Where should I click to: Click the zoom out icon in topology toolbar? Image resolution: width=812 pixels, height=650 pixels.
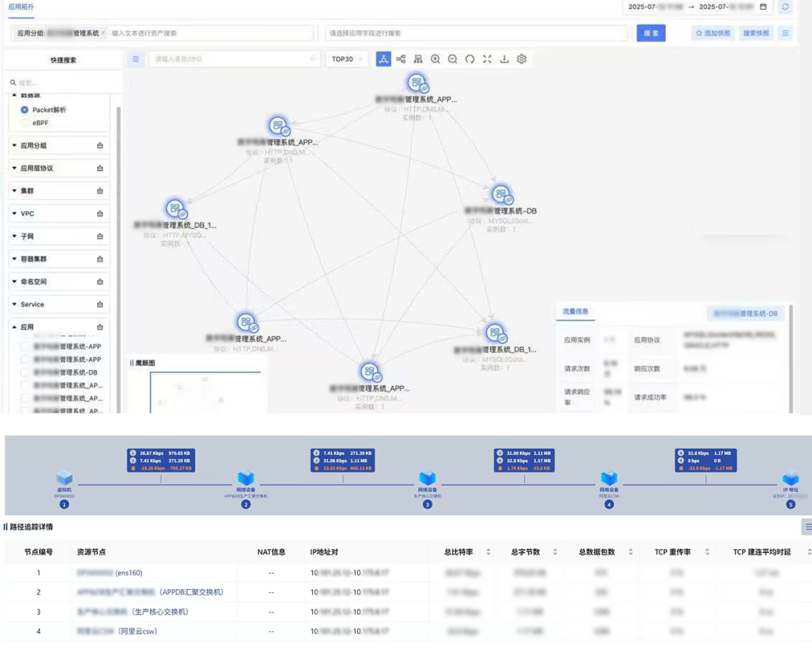coord(453,59)
